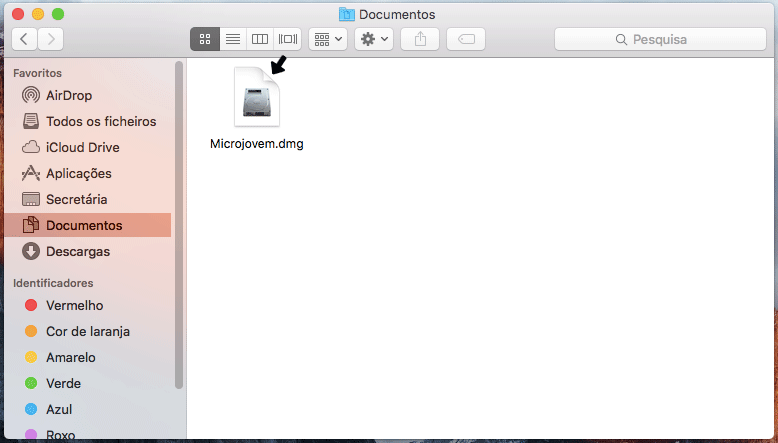
Task: Click the Microjovem.dmg file name label
Action: point(257,144)
